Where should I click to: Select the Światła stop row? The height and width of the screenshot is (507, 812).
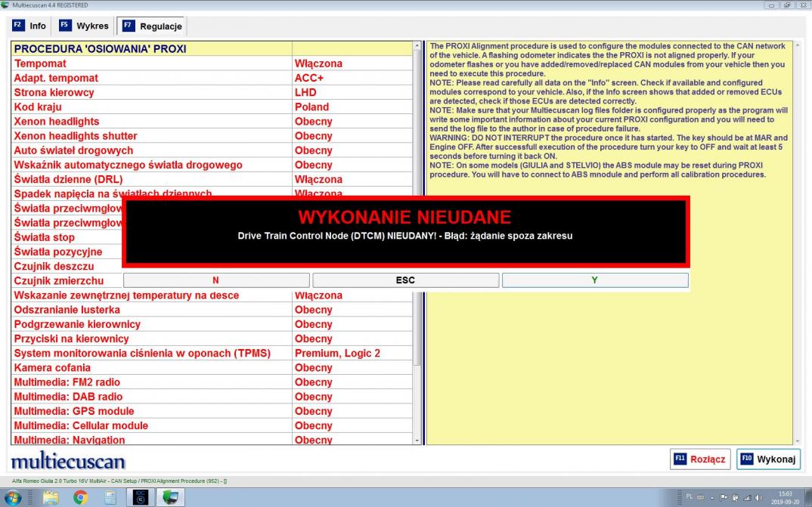click(67, 237)
